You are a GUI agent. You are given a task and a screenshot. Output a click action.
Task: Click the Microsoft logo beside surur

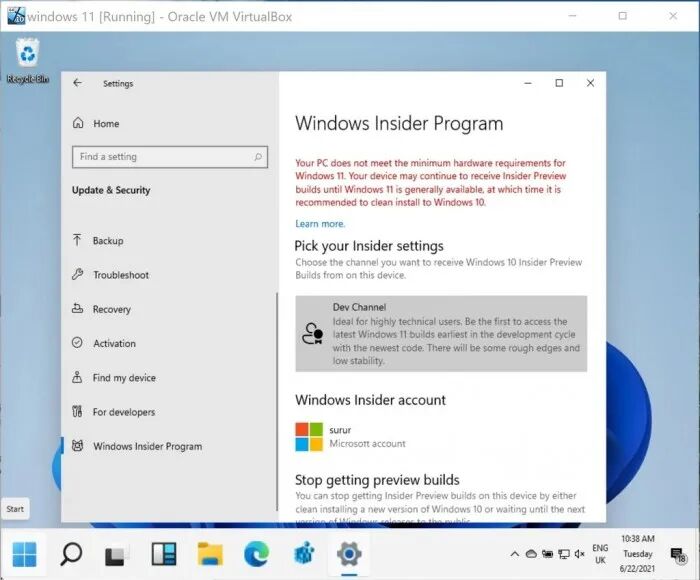pos(309,437)
